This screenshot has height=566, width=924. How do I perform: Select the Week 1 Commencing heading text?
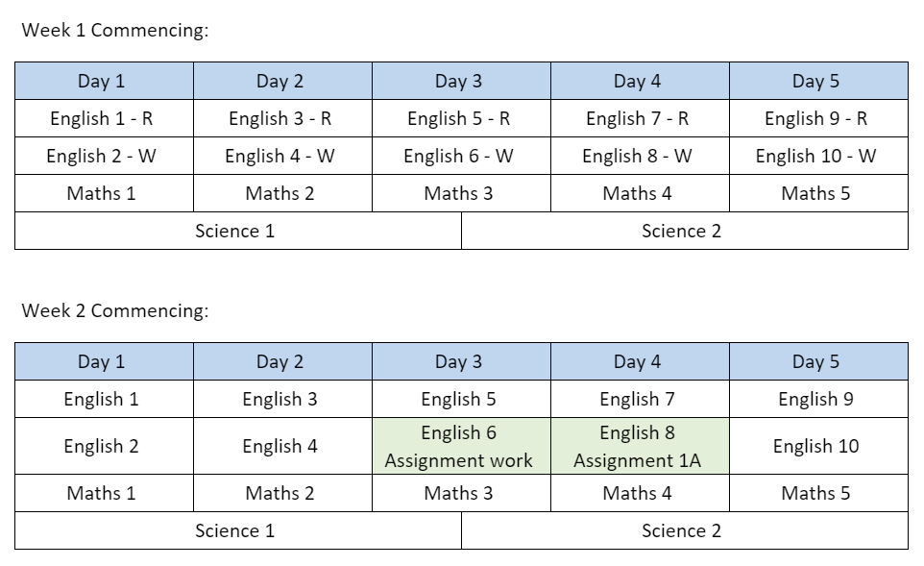pos(115,30)
